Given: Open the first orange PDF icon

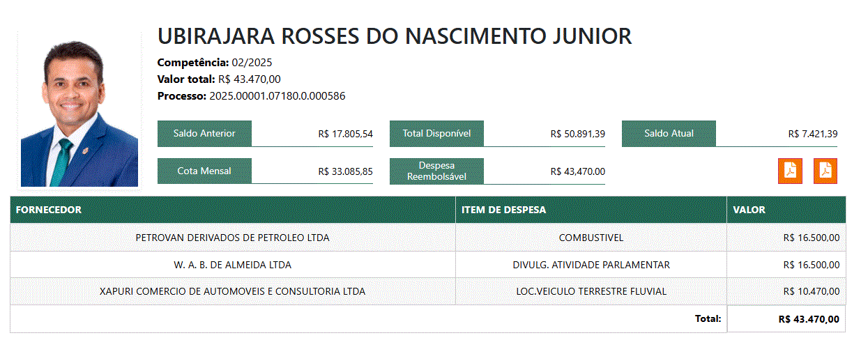Looking at the screenshot, I should (790, 171).
